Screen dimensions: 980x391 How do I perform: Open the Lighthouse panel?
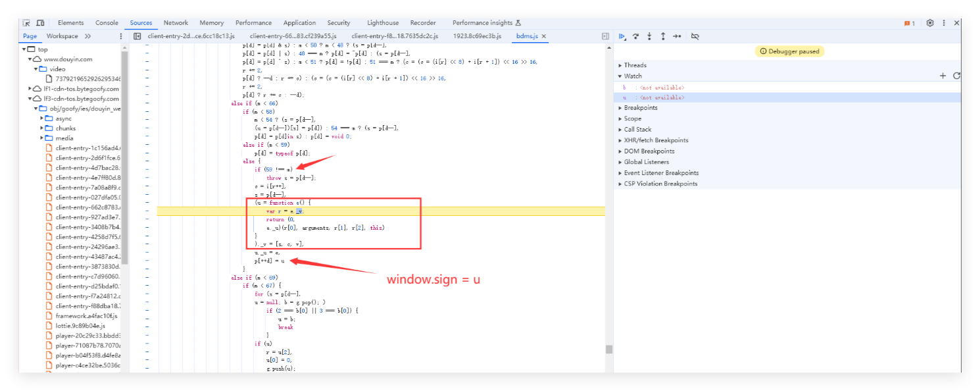coord(383,23)
